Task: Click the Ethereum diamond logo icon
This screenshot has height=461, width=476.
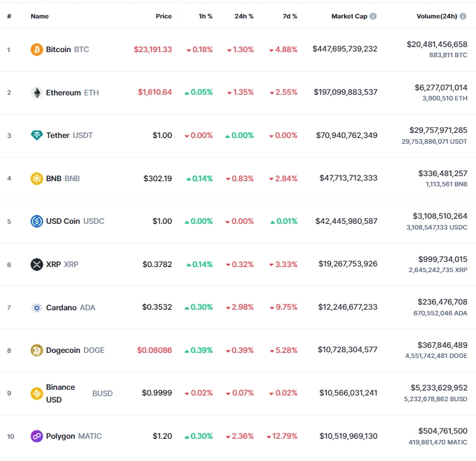Action: coord(37,92)
